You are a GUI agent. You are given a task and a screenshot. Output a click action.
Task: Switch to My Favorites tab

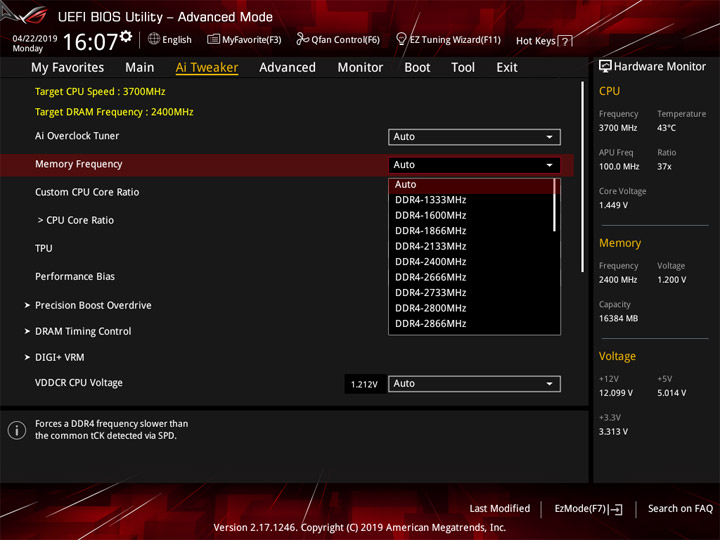[68, 68]
